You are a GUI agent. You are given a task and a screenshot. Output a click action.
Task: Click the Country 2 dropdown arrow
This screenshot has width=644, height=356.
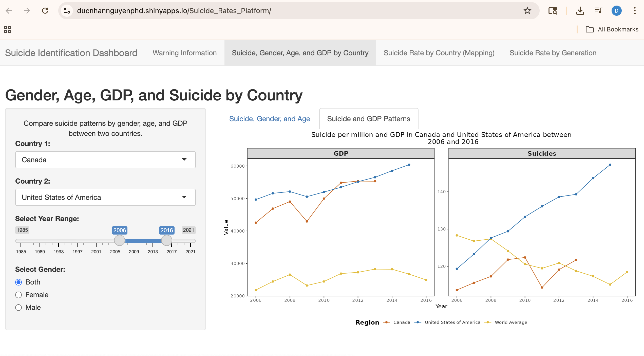(x=184, y=197)
